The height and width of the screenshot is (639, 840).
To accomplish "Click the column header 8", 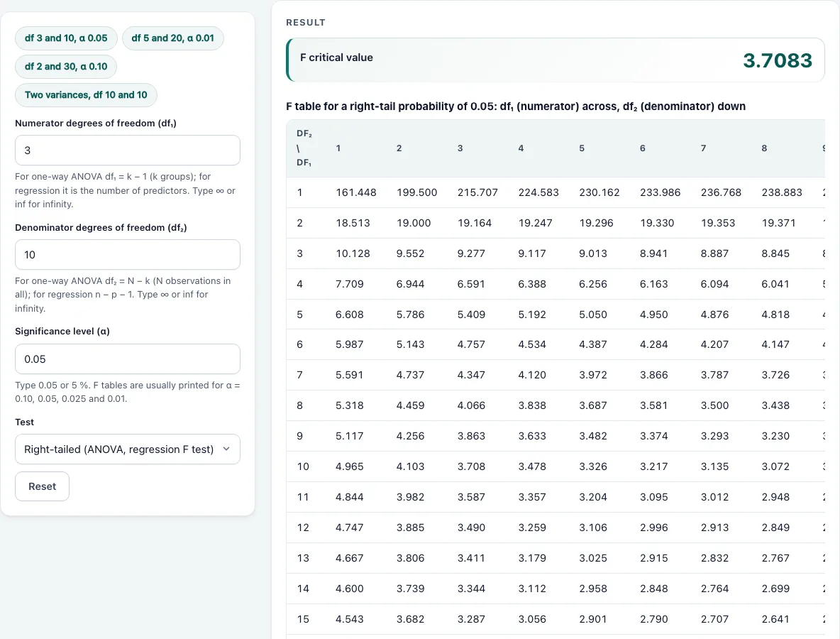I will tap(765, 148).
